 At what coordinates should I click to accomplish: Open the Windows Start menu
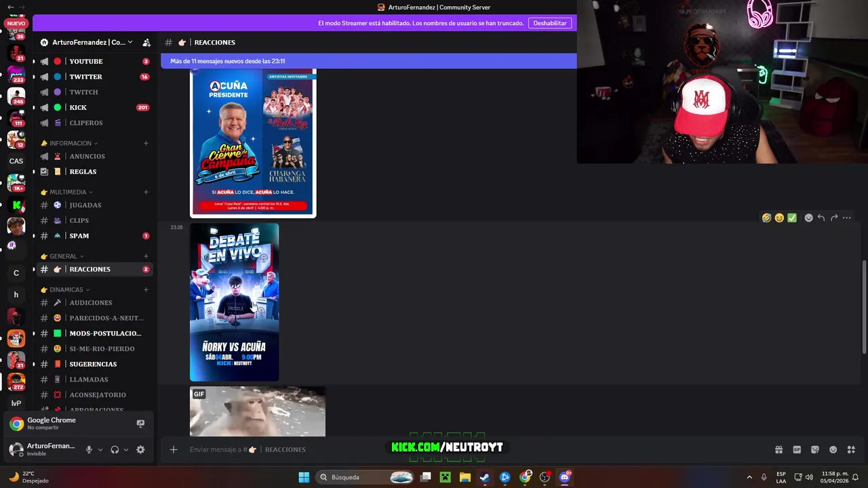coord(304,477)
